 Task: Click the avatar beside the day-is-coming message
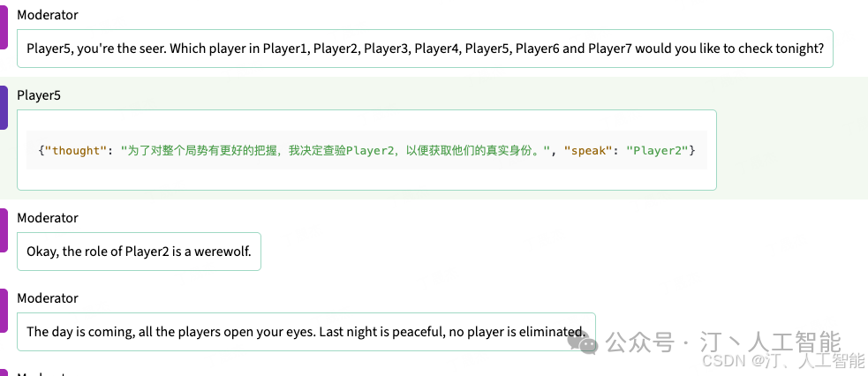click(4, 312)
